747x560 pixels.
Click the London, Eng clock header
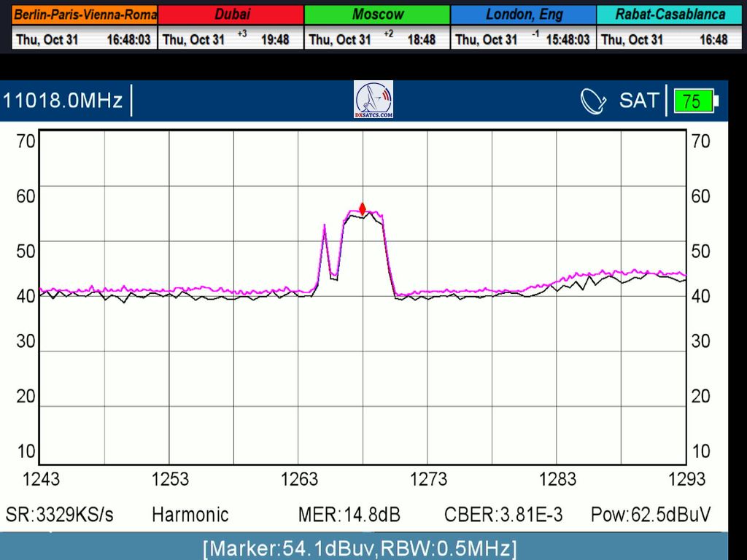tap(523, 15)
